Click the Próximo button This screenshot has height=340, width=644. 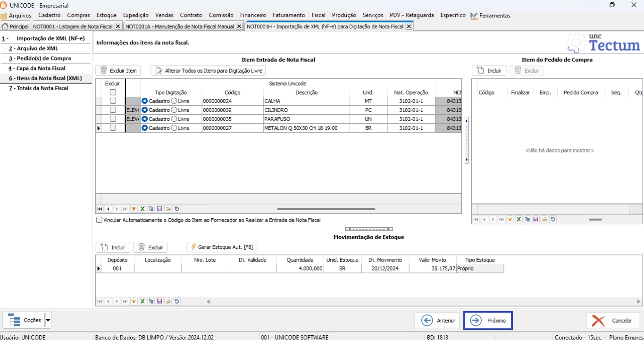[x=488, y=320]
